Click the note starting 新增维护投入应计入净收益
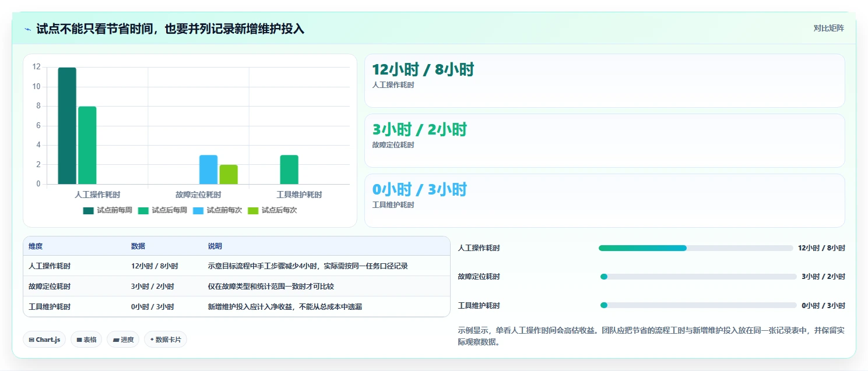 coord(285,307)
